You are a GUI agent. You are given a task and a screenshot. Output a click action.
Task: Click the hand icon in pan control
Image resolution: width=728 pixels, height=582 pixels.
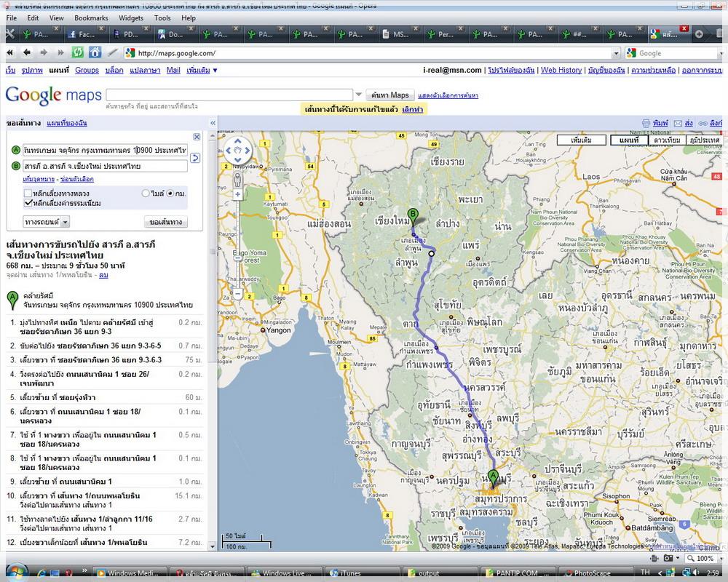click(238, 151)
